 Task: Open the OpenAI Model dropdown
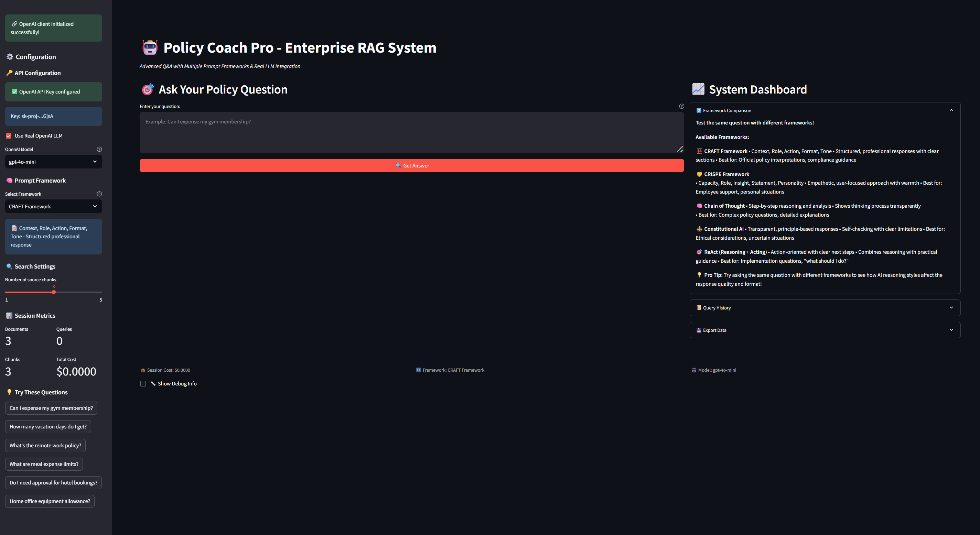(x=53, y=162)
